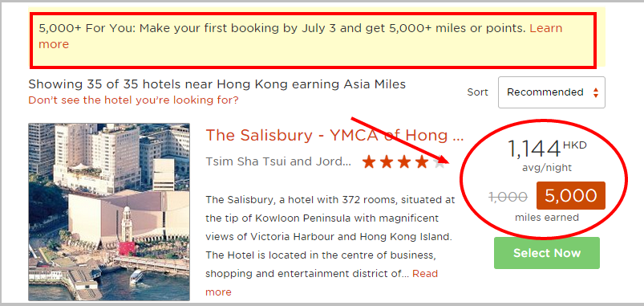The width and height of the screenshot is (644, 306).
Task: Click the Learn more link in promo banner
Action: click(546, 28)
